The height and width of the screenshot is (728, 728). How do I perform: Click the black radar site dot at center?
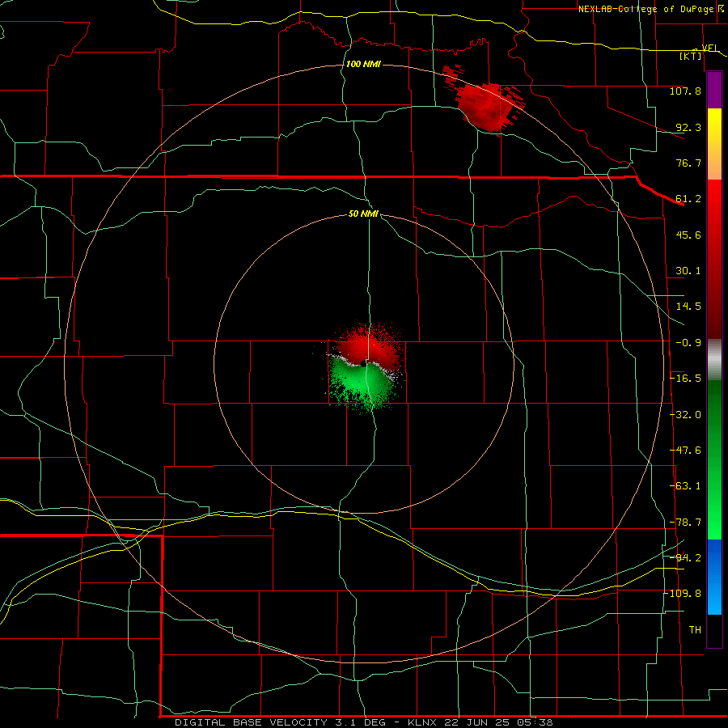coord(363,364)
